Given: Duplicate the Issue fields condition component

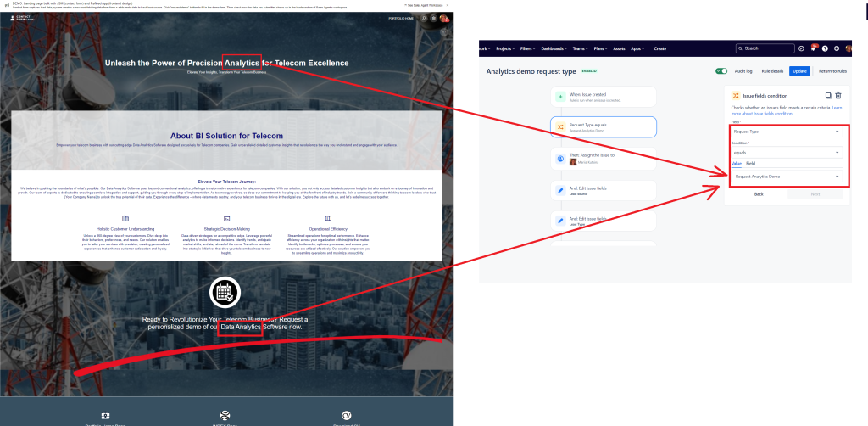Looking at the screenshot, I should pos(828,95).
